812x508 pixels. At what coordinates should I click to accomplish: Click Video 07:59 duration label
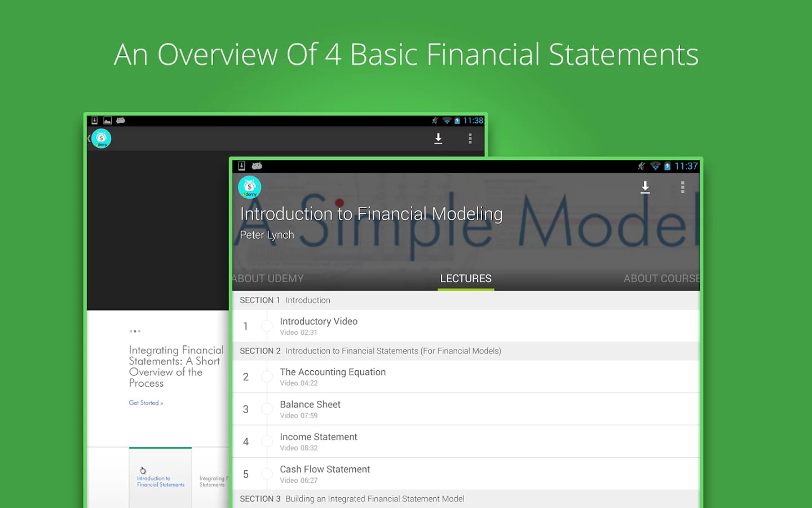point(299,415)
